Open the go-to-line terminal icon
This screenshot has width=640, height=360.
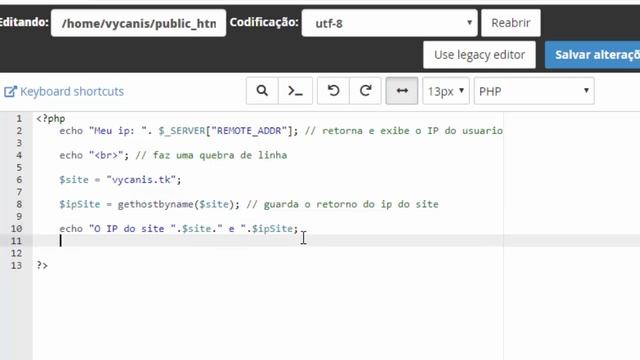tap(295, 91)
